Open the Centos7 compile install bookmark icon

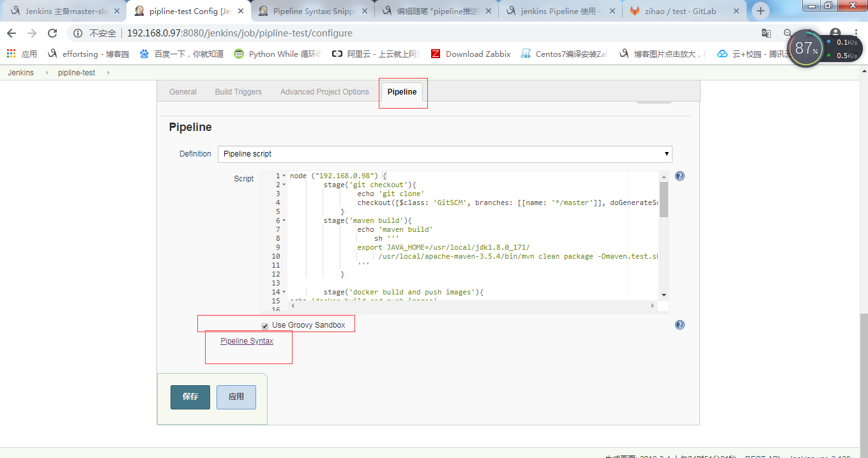[526, 54]
